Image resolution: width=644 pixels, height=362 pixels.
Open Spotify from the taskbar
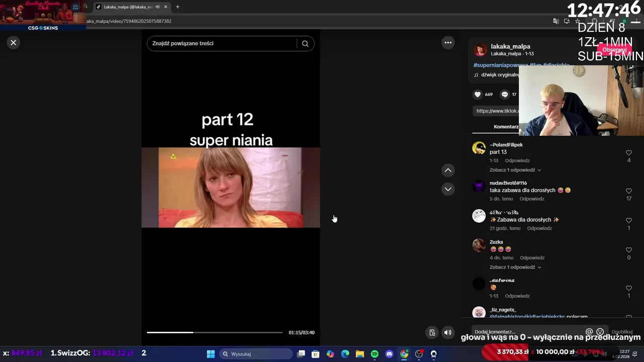click(x=374, y=354)
